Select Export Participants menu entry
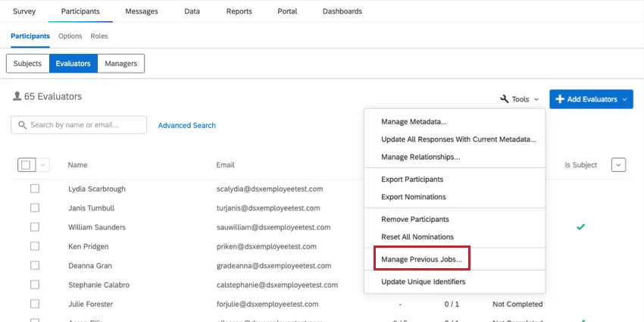 (412, 180)
